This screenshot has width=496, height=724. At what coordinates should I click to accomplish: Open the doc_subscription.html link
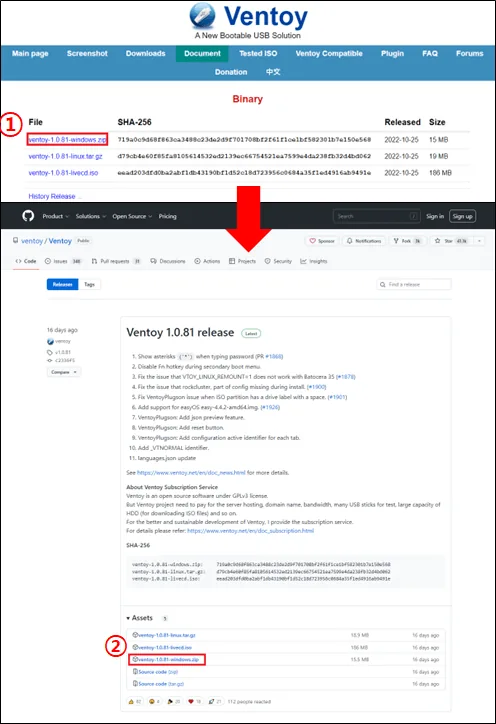[250, 531]
